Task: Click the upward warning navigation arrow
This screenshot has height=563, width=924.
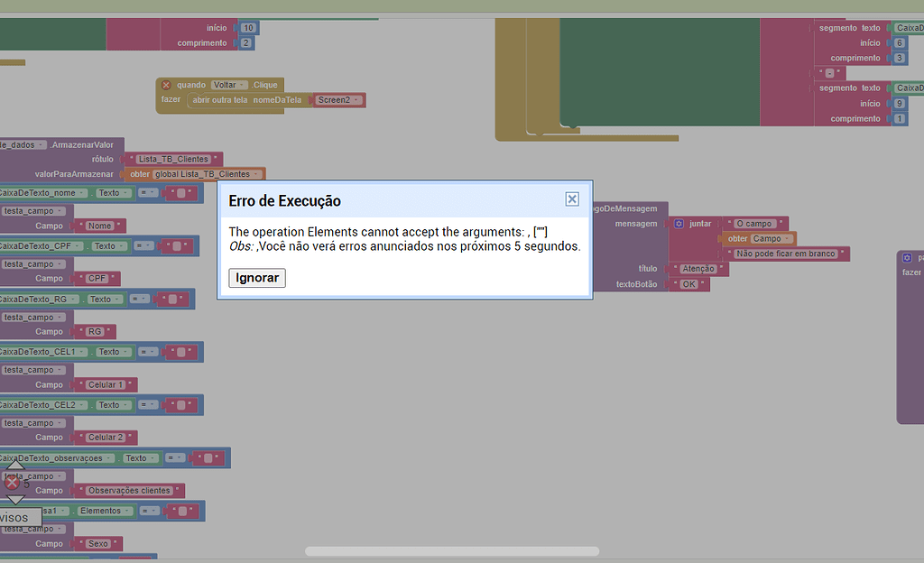Action: tap(15, 464)
